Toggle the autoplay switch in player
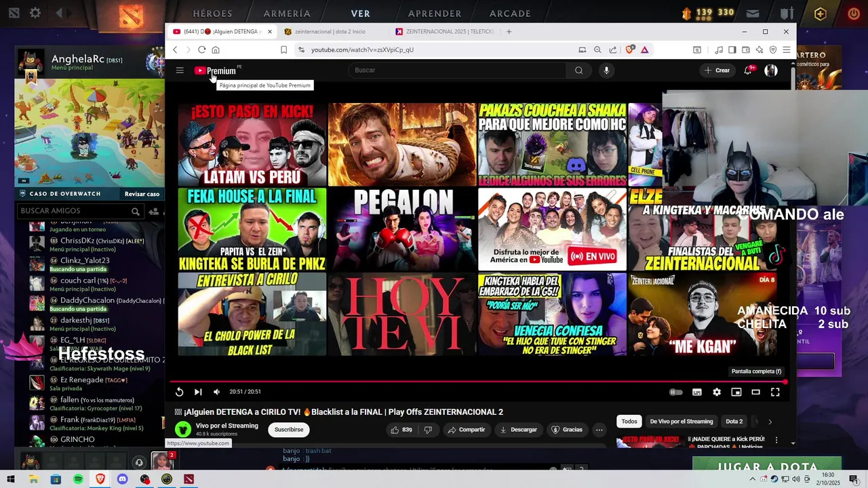Screen dimensions: 868x488 point(676,392)
